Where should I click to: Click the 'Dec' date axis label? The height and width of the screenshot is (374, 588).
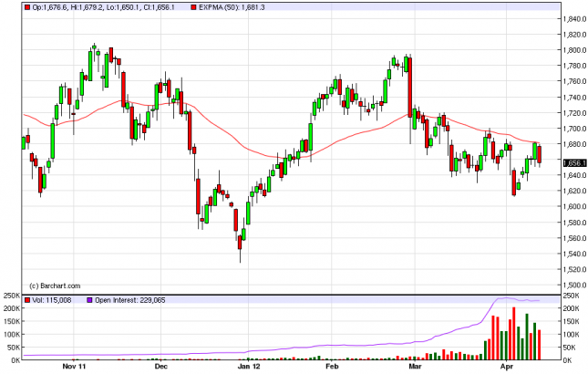(160, 366)
